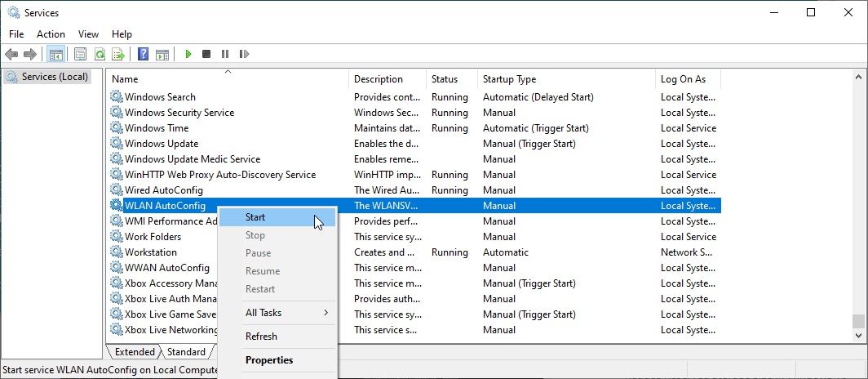This screenshot has height=379, width=868.
Task: Click the vertical scrollbar down arrow
Action: 857,335
